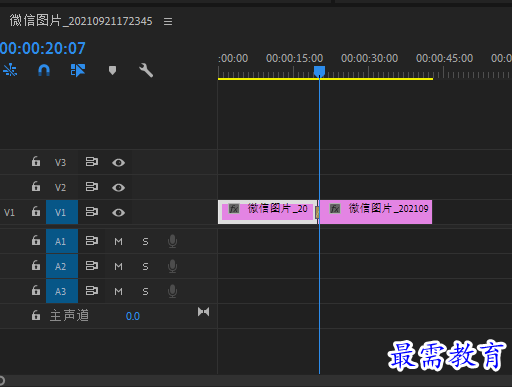Open the sequence panel menu hamburger icon

click(x=168, y=22)
